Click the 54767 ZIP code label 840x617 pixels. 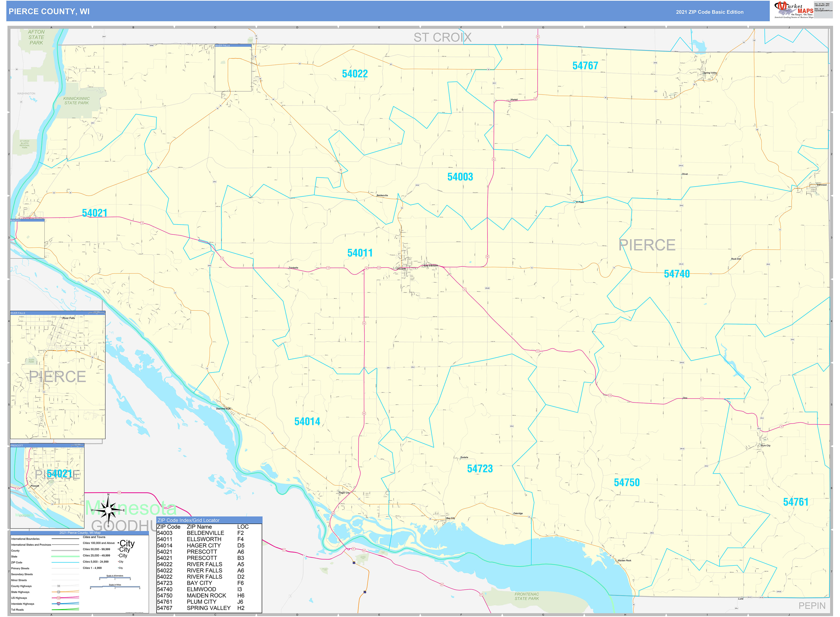pos(585,66)
